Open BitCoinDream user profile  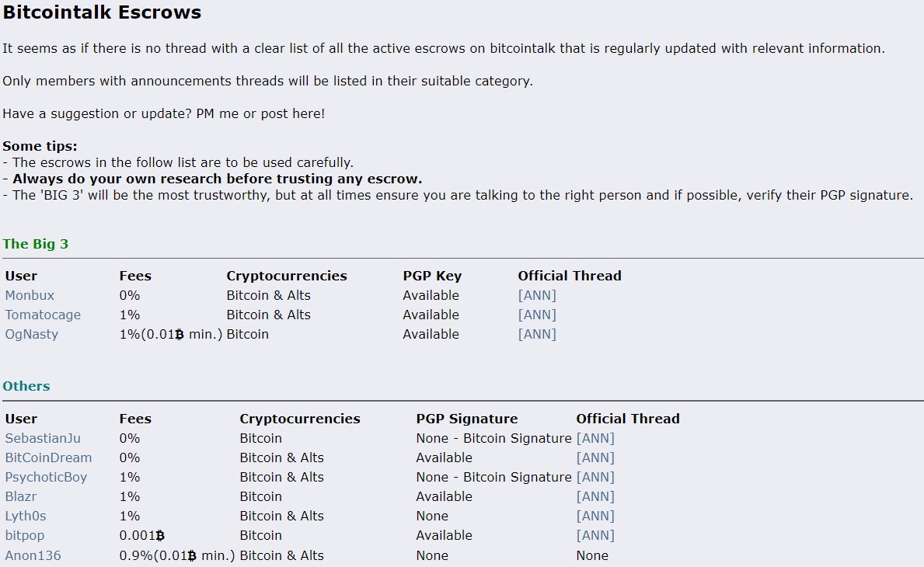coord(48,457)
